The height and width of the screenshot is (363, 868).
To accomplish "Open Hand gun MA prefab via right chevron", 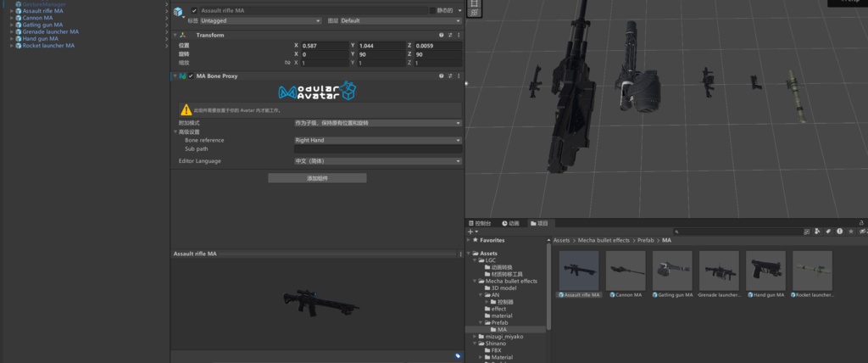I will (x=167, y=39).
